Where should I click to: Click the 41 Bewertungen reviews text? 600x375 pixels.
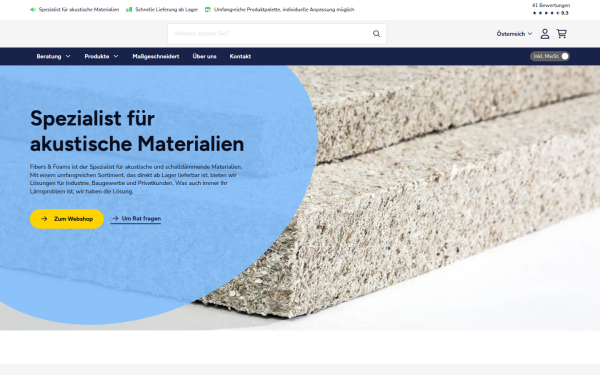coord(551,5)
